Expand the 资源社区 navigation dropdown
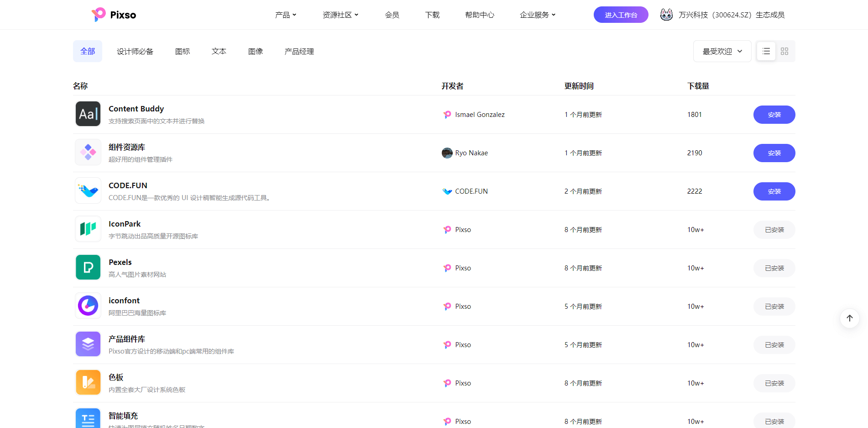The height and width of the screenshot is (428, 868). tap(340, 15)
